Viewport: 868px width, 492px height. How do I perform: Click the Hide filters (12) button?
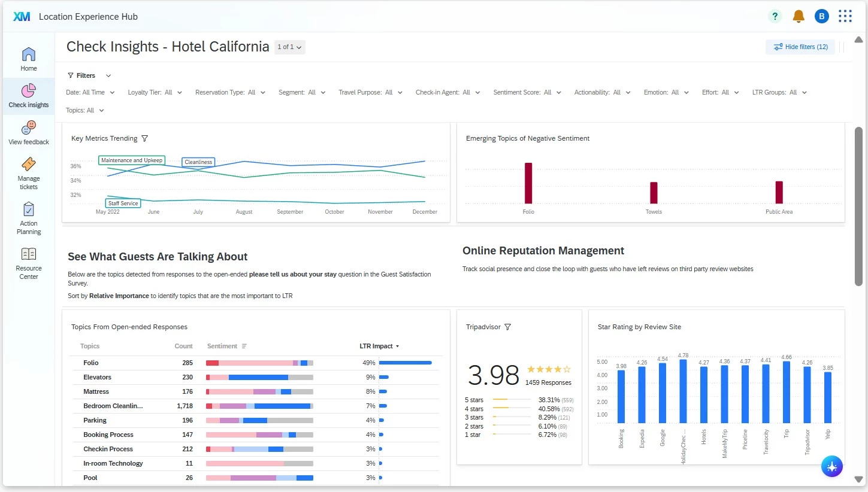(800, 47)
